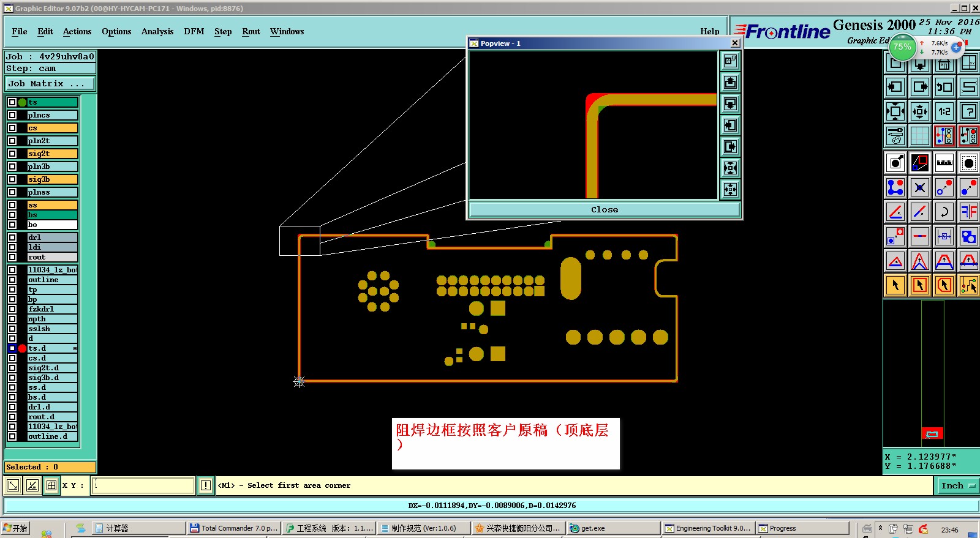Select the curved arrow rotate icon
The image size is (980, 538).
tap(944, 212)
